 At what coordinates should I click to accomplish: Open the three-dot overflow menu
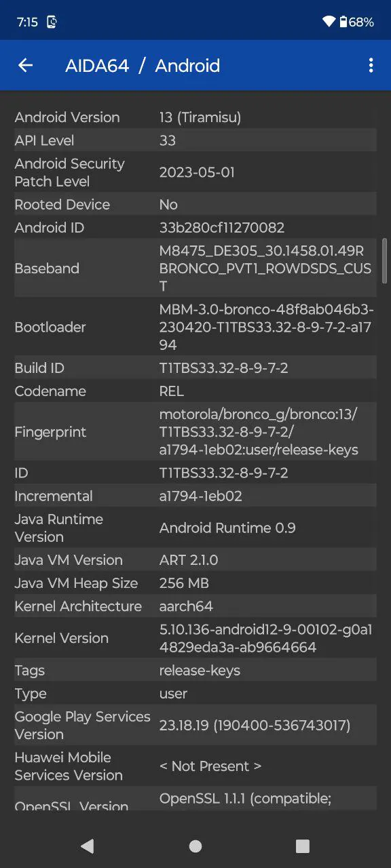click(x=371, y=65)
